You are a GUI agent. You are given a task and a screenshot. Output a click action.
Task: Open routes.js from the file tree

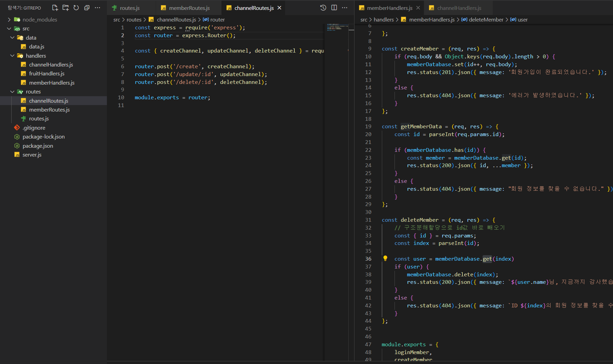point(39,118)
